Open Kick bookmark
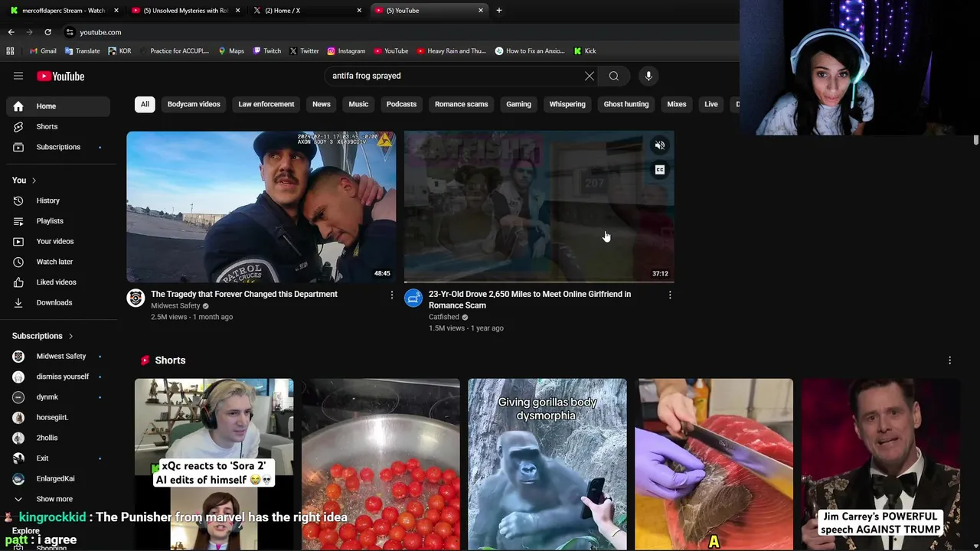 585,51
